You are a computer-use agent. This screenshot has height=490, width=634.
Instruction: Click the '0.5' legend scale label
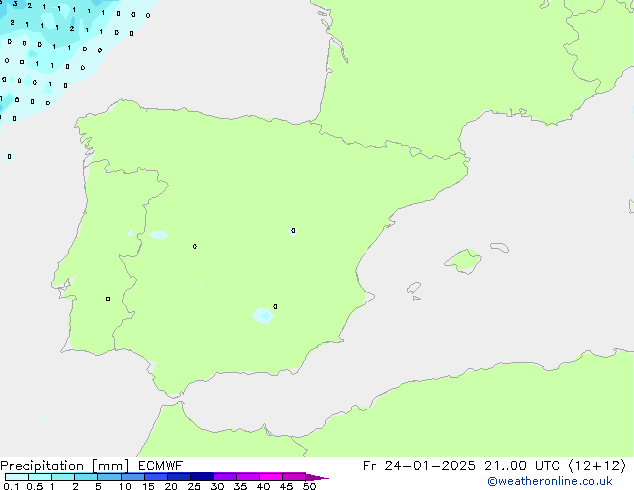pyautogui.click(x=34, y=486)
